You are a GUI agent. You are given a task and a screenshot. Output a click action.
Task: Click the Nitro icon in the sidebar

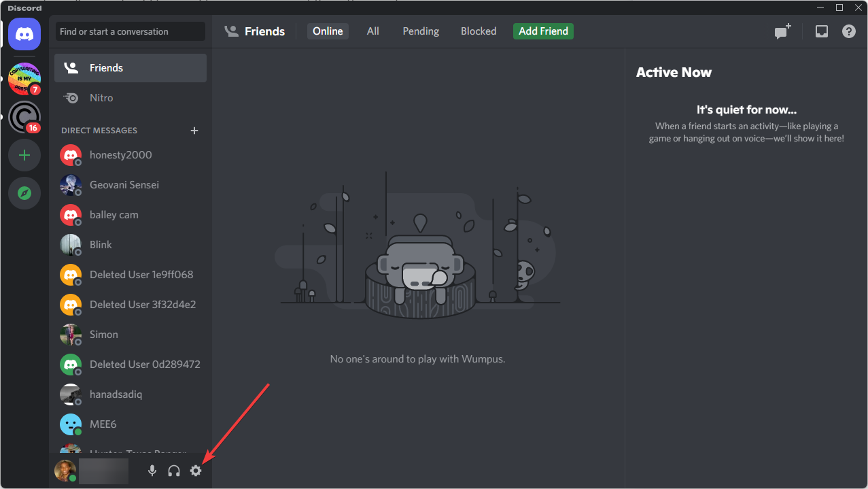tap(71, 98)
